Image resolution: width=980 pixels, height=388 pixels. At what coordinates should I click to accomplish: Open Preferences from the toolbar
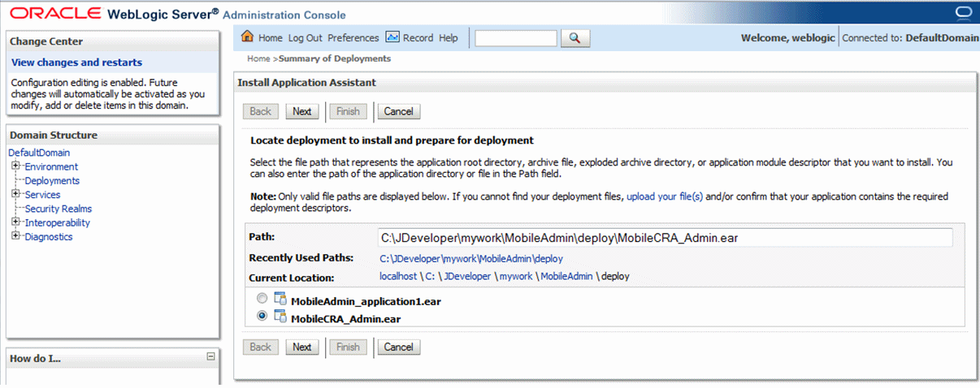click(x=353, y=38)
